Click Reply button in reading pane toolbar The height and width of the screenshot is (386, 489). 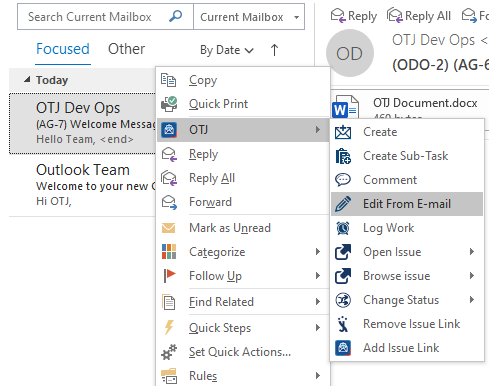[x=354, y=16]
